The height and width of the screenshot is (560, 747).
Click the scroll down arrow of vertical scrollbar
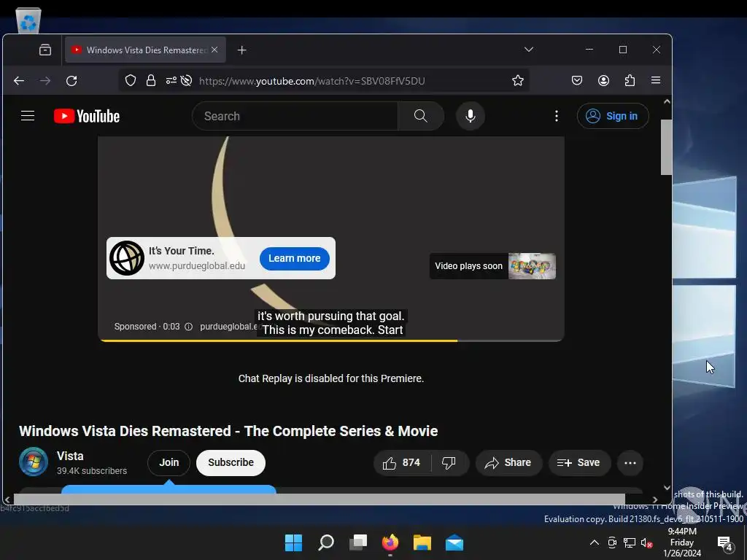tap(667, 488)
